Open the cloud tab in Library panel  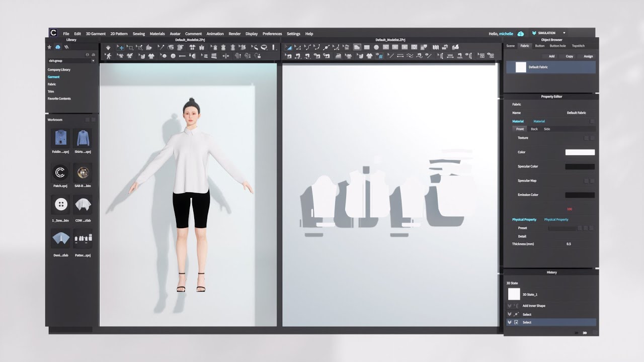pos(58,47)
